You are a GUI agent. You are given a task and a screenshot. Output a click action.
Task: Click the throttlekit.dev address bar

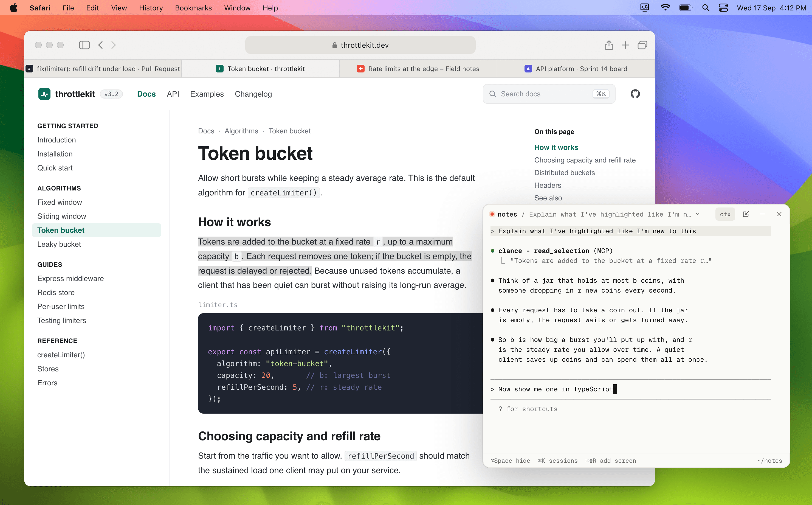[360, 45]
